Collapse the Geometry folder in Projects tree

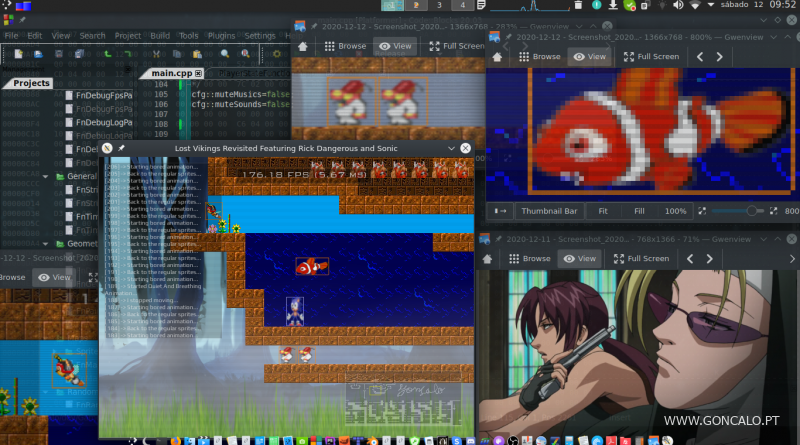[45, 244]
